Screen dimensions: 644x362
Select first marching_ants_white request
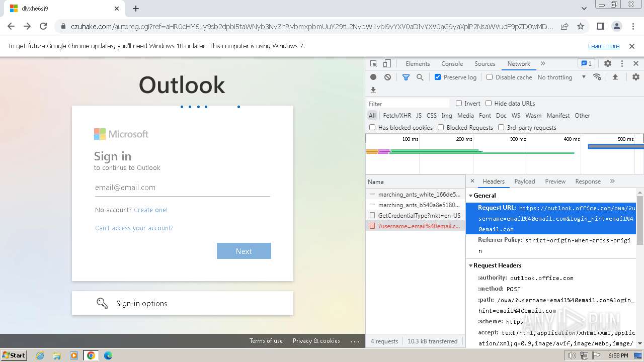[x=416, y=195]
